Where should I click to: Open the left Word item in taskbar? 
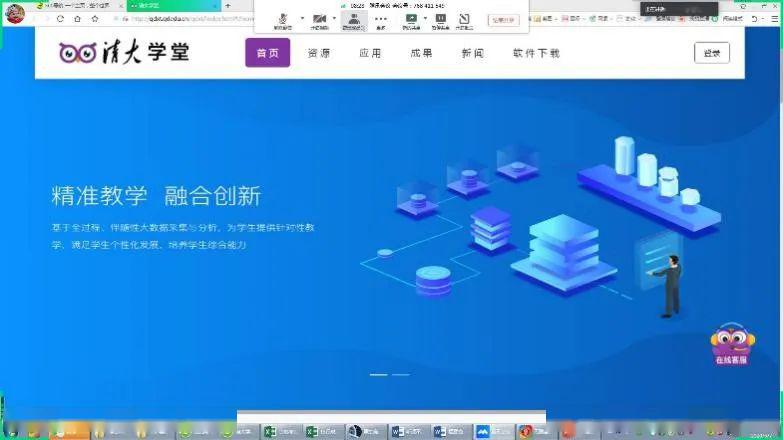pos(408,431)
